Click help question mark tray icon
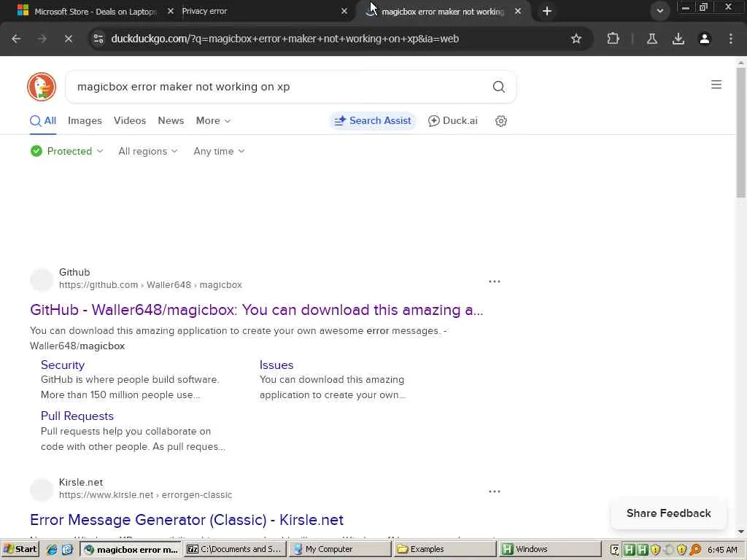Image resolution: width=747 pixels, height=560 pixels. coord(614,550)
